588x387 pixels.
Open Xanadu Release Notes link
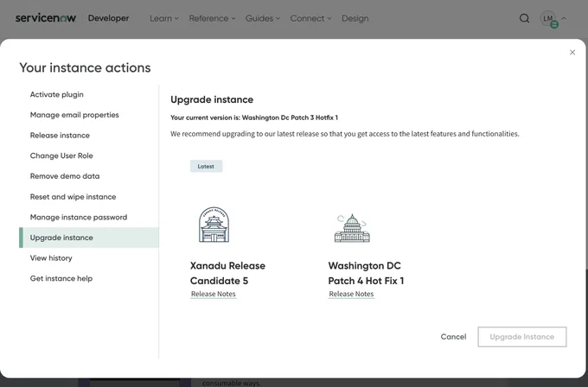point(214,294)
